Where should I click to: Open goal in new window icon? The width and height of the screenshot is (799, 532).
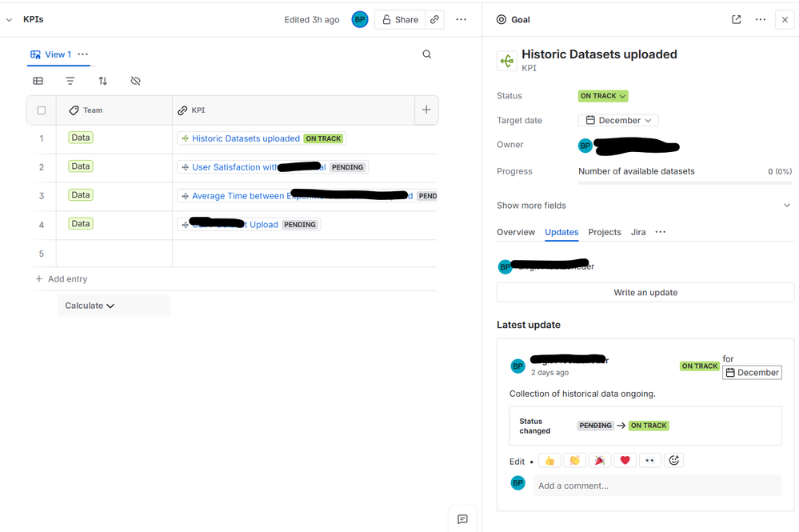tap(737, 20)
